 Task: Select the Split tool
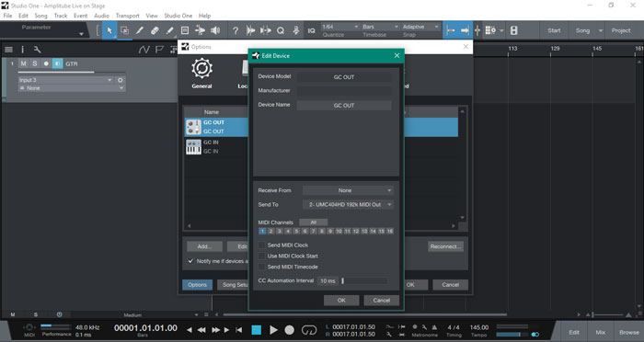pos(140,30)
